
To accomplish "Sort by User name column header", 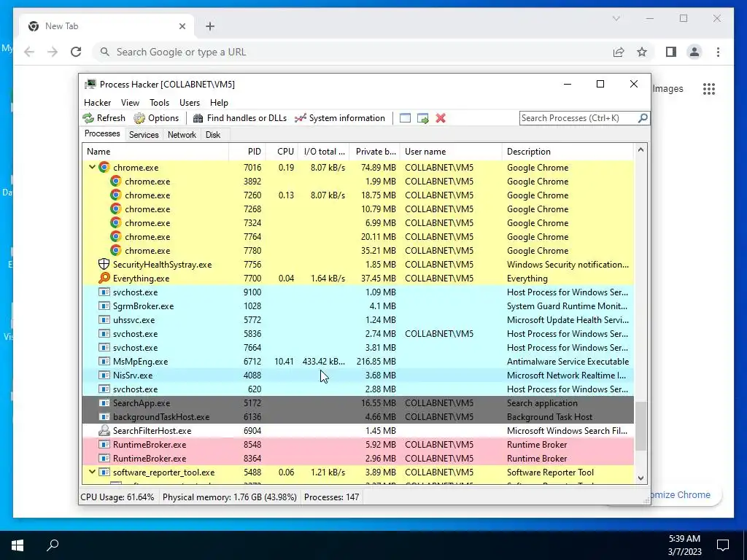I will [451, 152].
